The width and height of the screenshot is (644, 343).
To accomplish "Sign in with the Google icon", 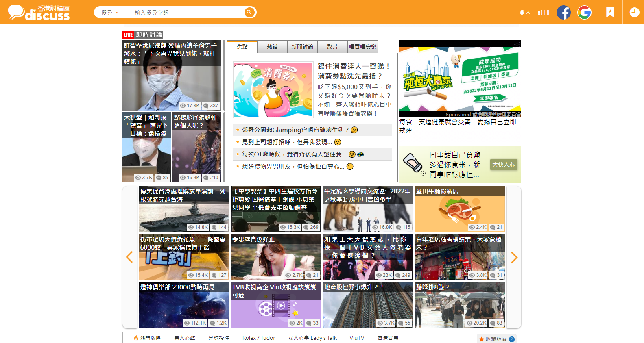I will pos(584,13).
